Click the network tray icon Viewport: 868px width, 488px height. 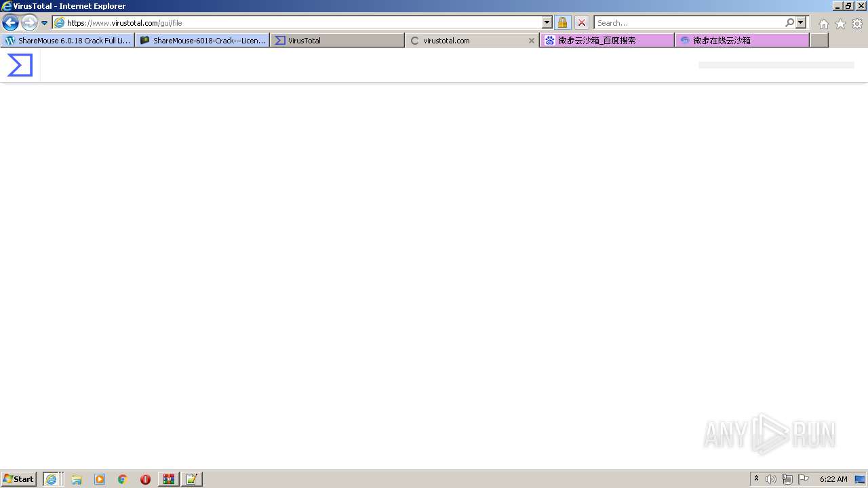point(787,479)
